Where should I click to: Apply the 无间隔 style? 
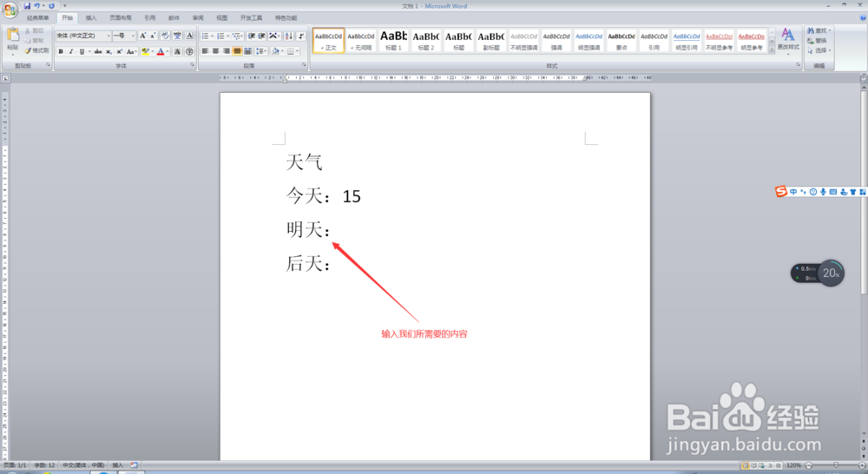pos(361,41)
